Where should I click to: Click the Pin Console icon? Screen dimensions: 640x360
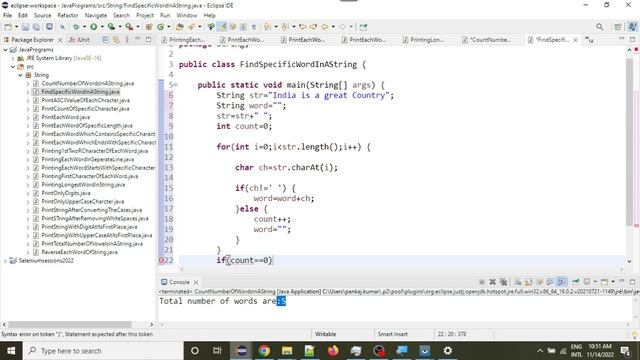click(x=576, y=282)
